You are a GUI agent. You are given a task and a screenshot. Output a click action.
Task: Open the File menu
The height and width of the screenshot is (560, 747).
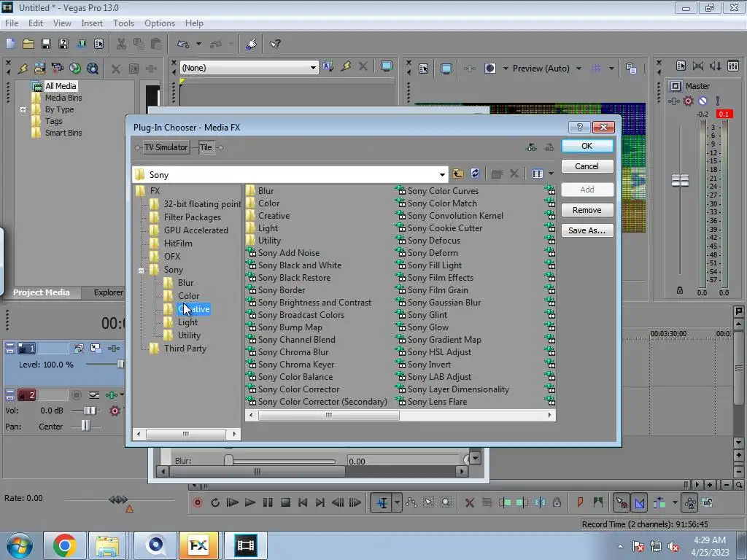tap(12, 23)
